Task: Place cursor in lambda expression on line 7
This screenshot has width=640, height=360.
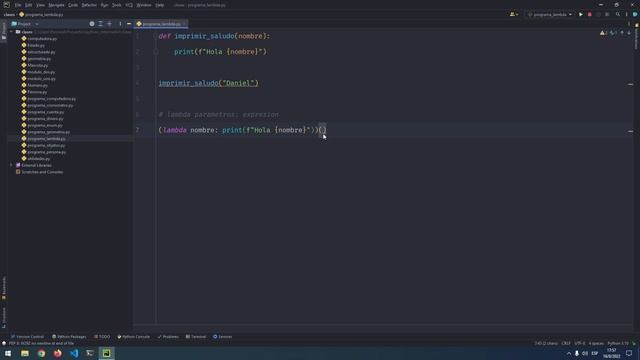Action: pos(242,130)
